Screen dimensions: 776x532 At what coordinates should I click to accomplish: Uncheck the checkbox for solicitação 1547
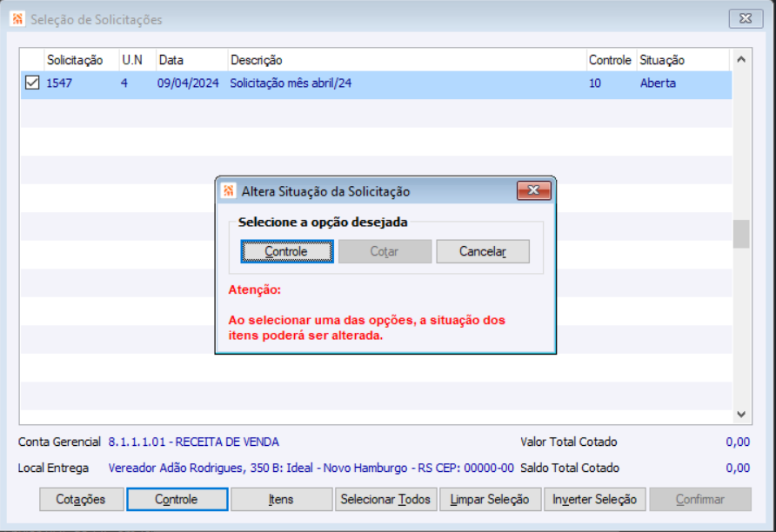pyautogui.click(x=32, y=83)
